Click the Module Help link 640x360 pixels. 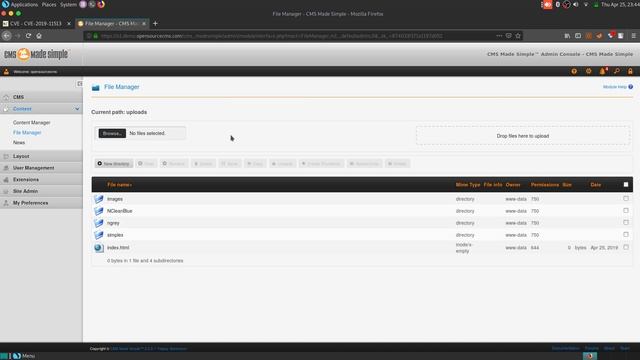pyautogui.click(x=615, y=87)
